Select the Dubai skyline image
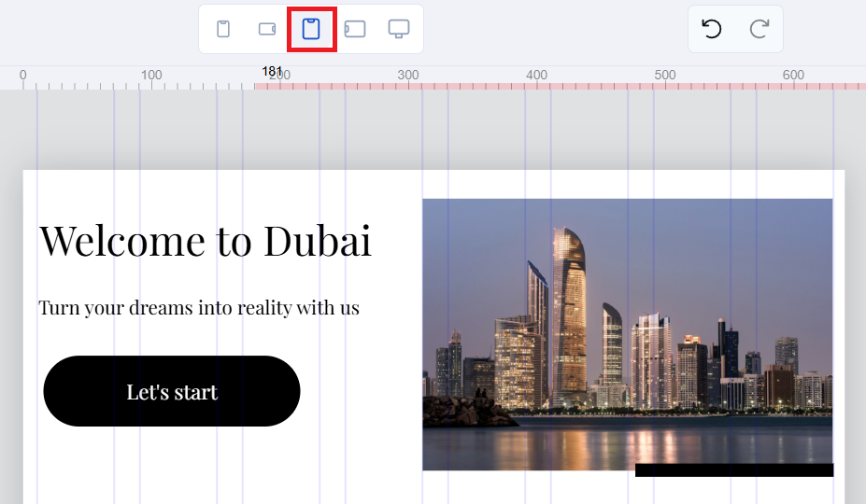The image size is (866, 504). pyautogui.click(x=627, y=333)
